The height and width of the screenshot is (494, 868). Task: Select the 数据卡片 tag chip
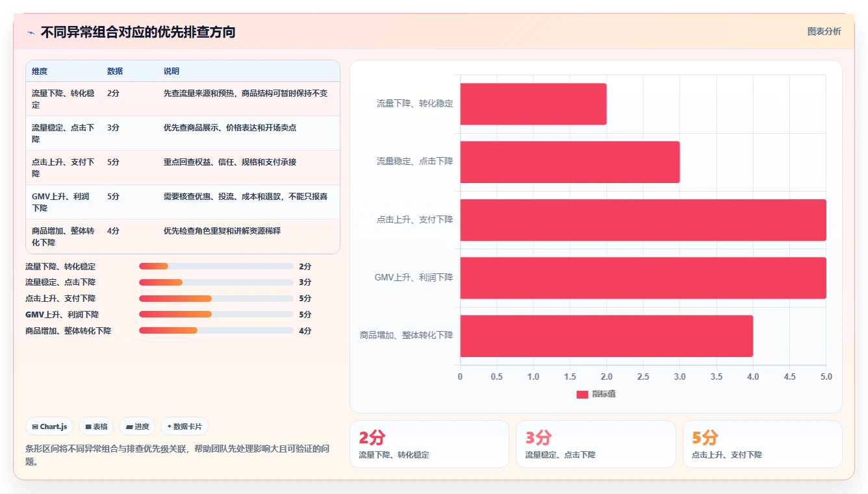tap(185, 426)
